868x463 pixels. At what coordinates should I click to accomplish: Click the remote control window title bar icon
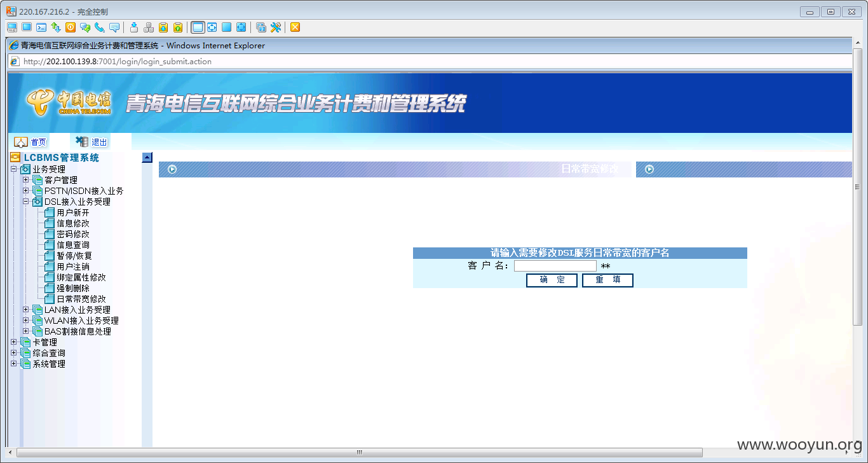pyautogui.click(x=11, y=11)
